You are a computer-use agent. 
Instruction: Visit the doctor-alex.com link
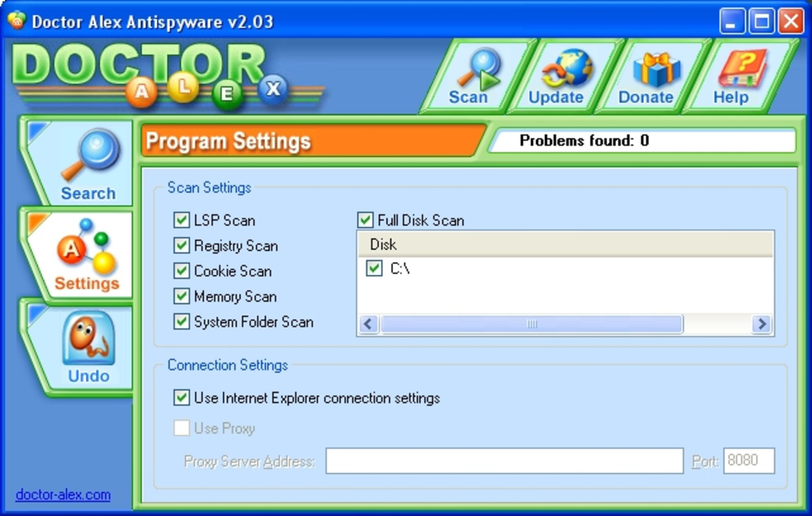click(x=63, y=495)
